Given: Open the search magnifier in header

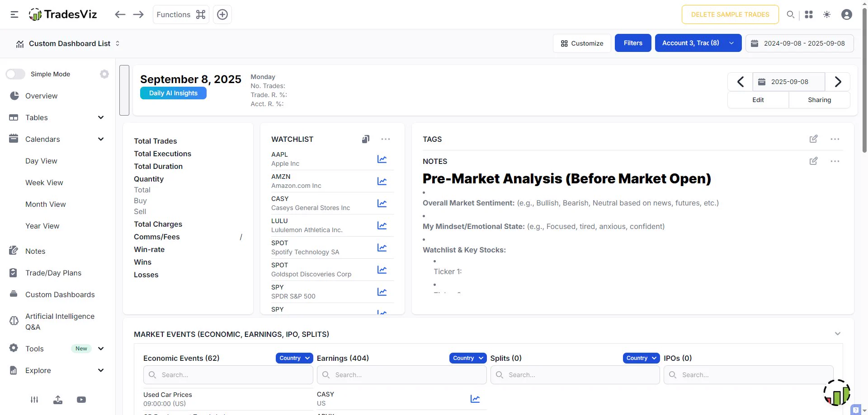Looking at the screenshot, I should click(790, 14).
